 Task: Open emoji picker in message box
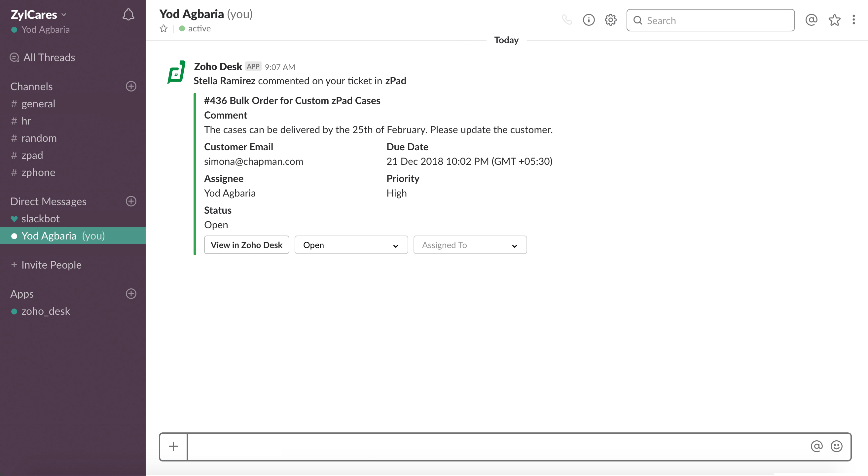(836, 446)
